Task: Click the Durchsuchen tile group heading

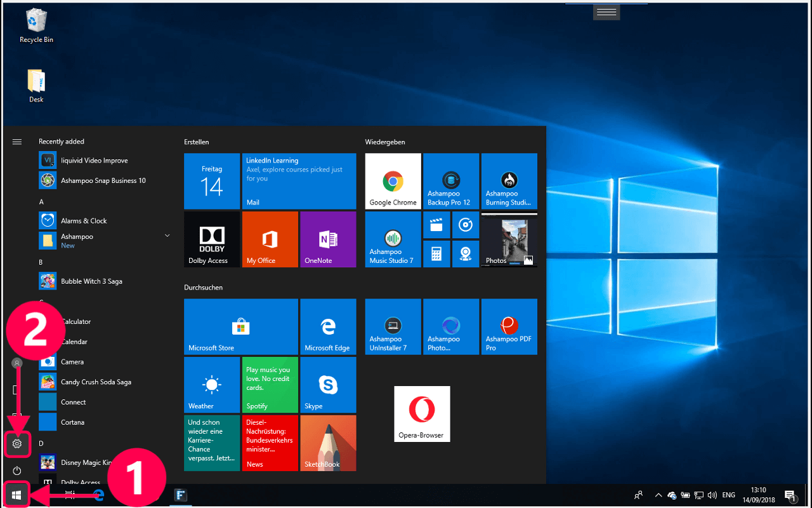Action: [203, 288]
